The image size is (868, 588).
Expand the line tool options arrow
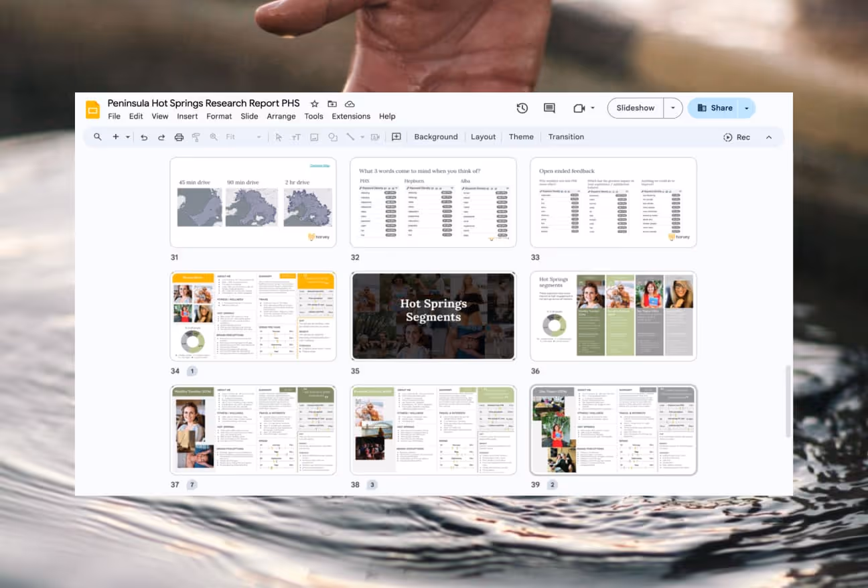click(362, 137)
